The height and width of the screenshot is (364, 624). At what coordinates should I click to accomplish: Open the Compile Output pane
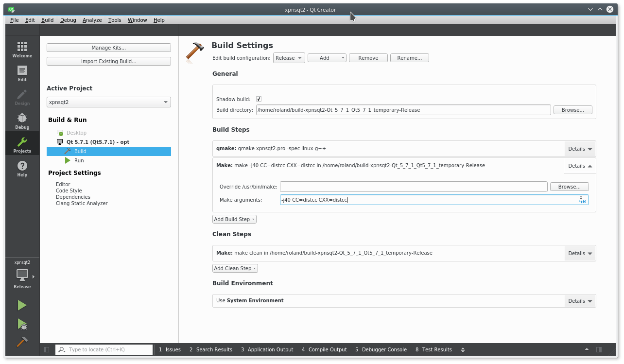[324, 349]
